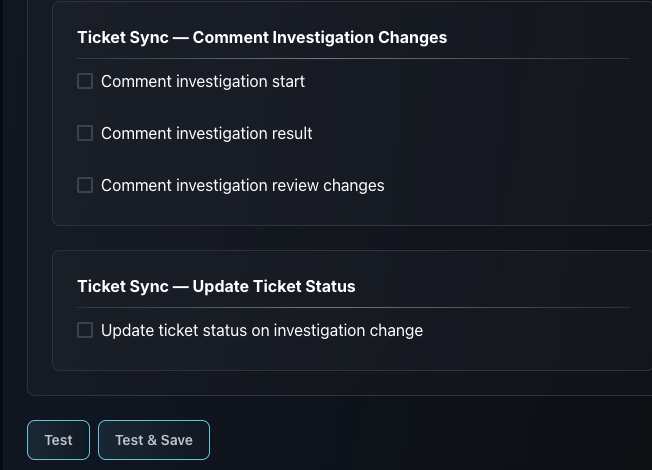The height and width of the screenshot is (470, 652).
Task: Click the Comment Investigation Changes section heading
Action: [x=262, y=37]
